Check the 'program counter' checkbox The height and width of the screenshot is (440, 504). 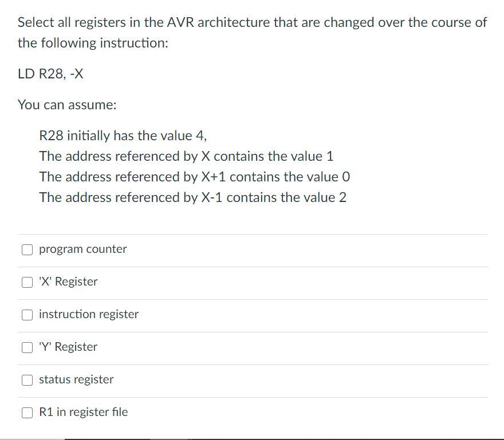point(26,249)
